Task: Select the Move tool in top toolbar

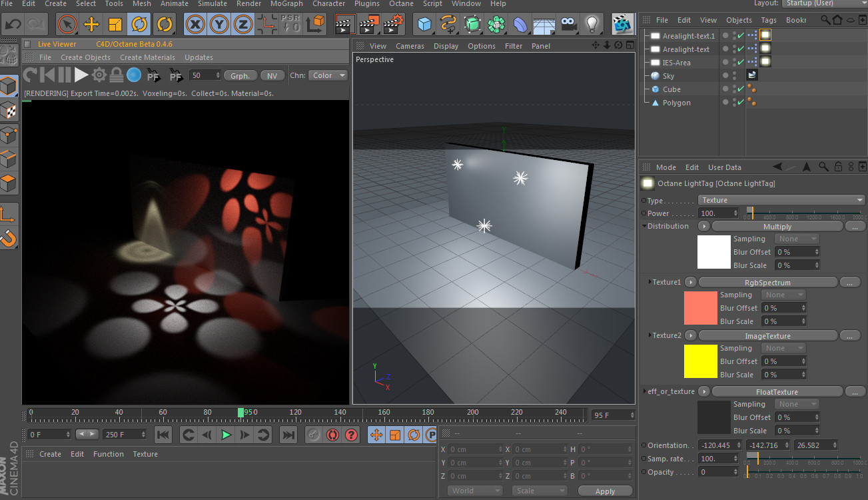Action: click(91, 25)
